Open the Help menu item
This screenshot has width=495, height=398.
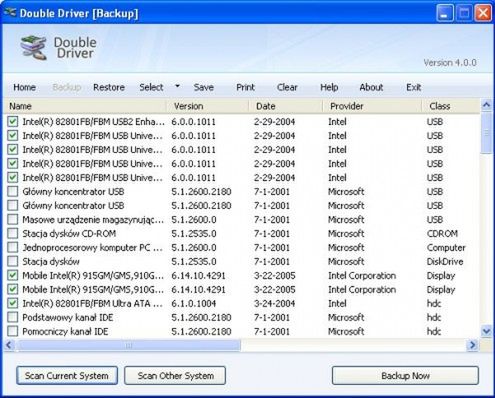coord(329,87)
